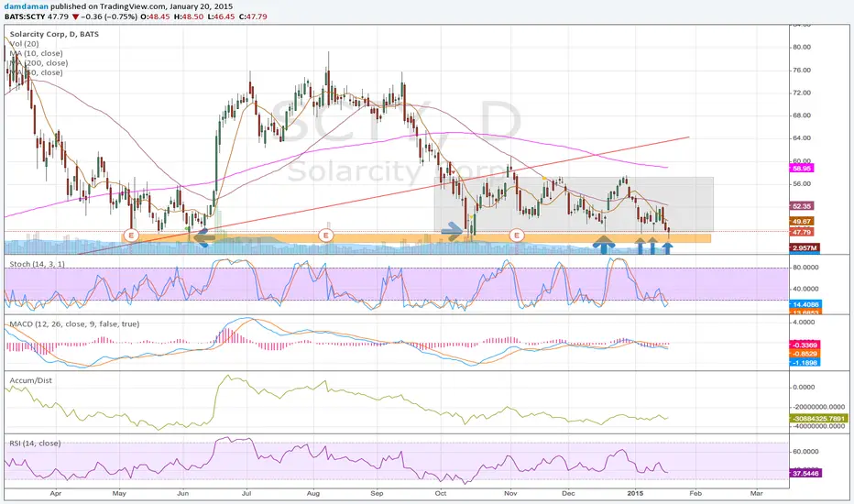854x504 pixels.
Task: Click the -30884325.7891 Accum/Dist value tag
Action: pos(818,419)
